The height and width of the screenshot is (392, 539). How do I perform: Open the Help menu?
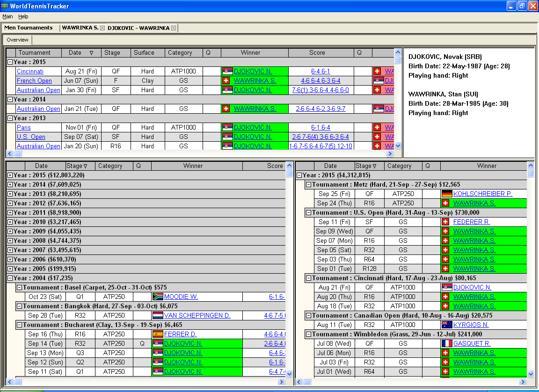(23, 16)
